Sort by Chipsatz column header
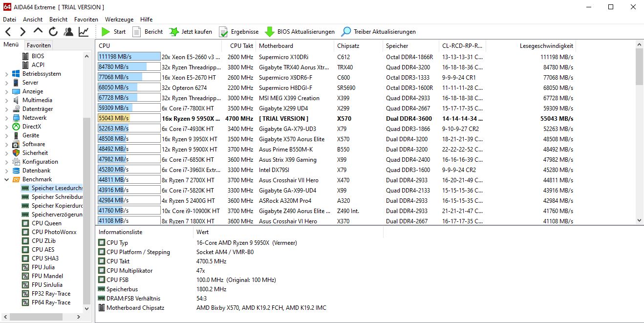The height and width of the screenshot is (323, 644). click(x=359, y=46)
